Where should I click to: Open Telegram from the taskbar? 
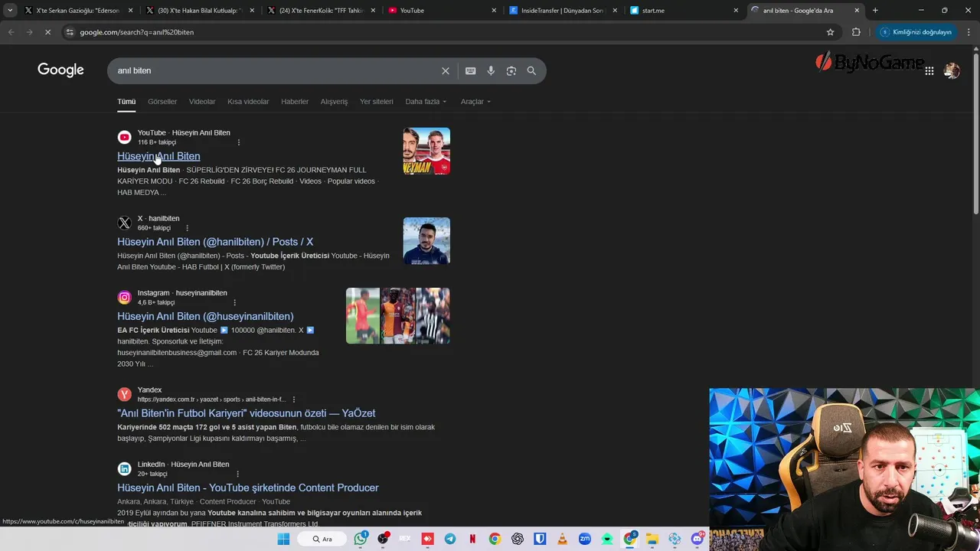point(450,539)
